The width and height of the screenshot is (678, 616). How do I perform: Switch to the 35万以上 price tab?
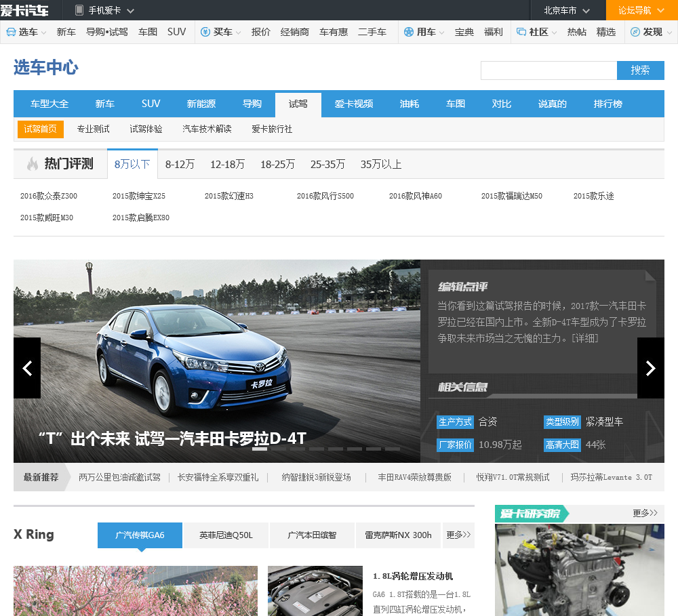[x=381, y=164]
